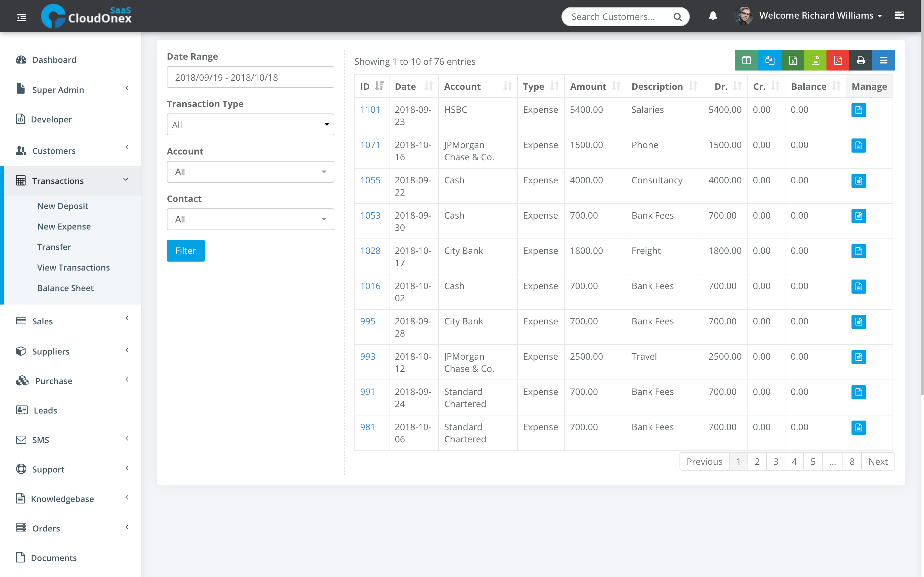Expand the Contact filter dropdown
The width and height of the screenshot is (924, 577).
[x=250, y=220]
